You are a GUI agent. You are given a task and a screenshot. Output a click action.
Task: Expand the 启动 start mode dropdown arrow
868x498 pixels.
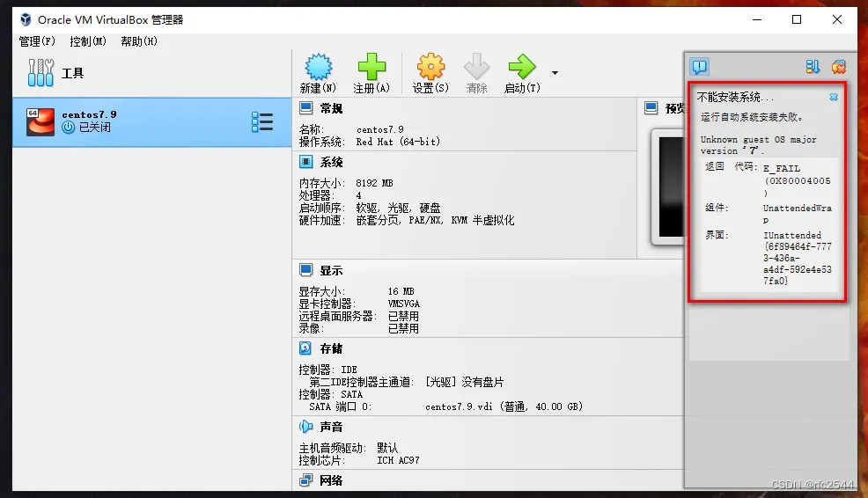(x=555, y=72)
